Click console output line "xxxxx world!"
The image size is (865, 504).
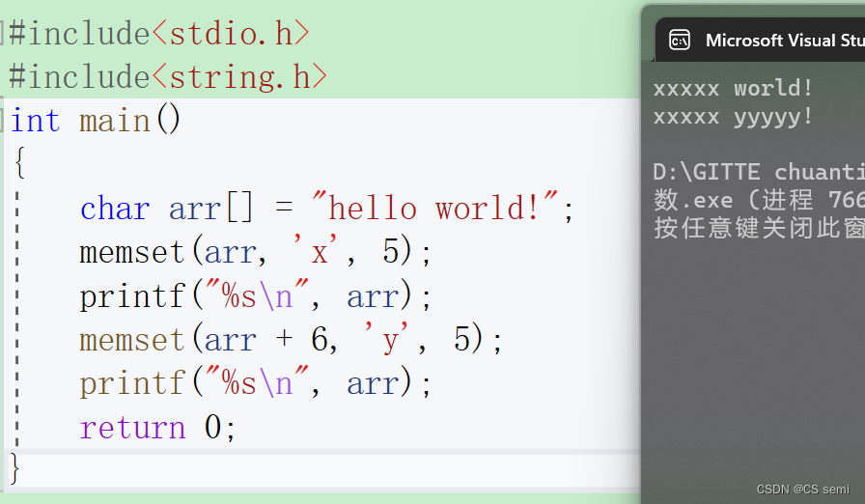tap(733, 88)
